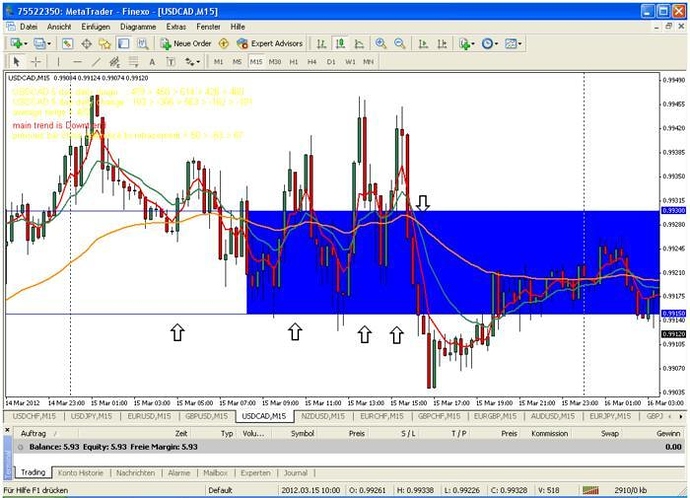The image size is (690, 498).
Task: Close the terminal panel with X
Action: 7,429
